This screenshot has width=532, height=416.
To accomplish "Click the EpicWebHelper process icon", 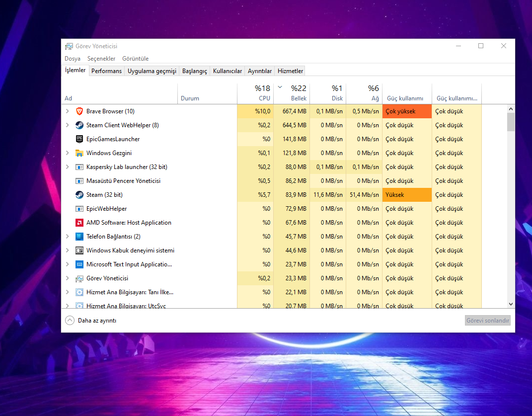I will [79, 209].
